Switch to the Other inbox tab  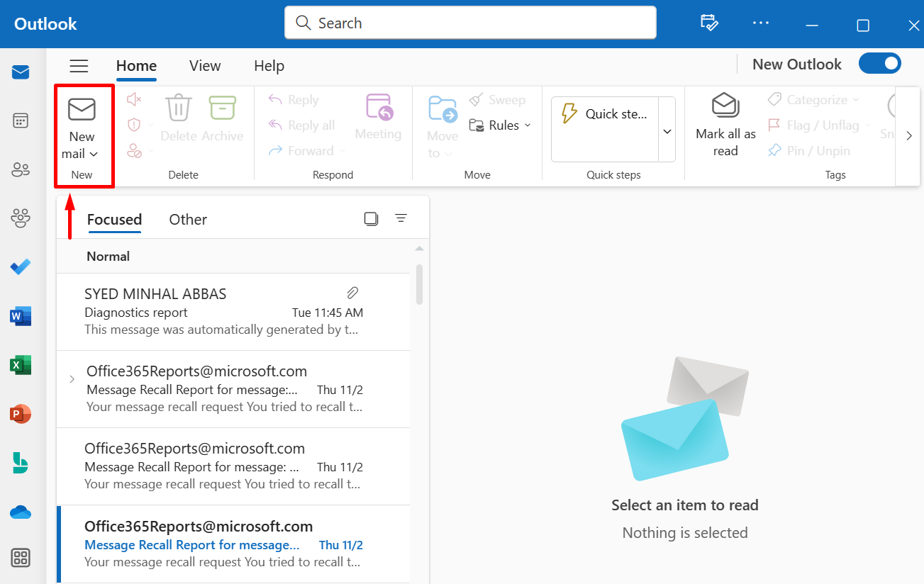point(188,220)
